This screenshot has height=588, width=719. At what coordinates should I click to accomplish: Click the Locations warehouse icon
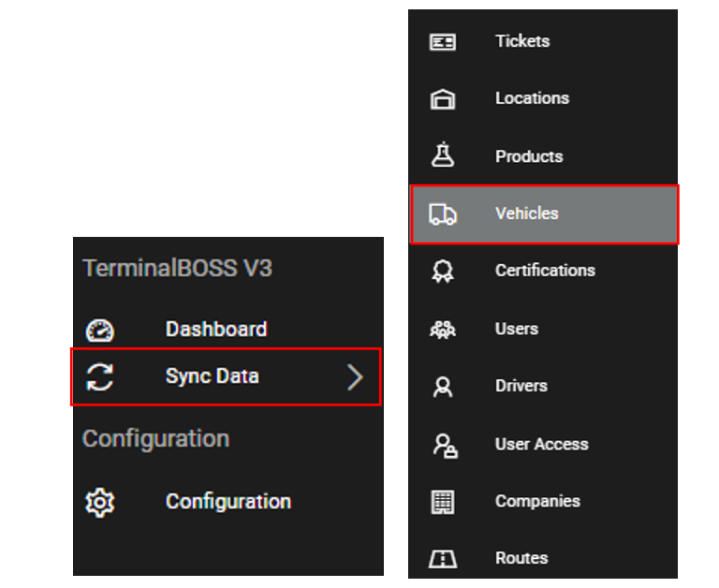pos(443,99)
